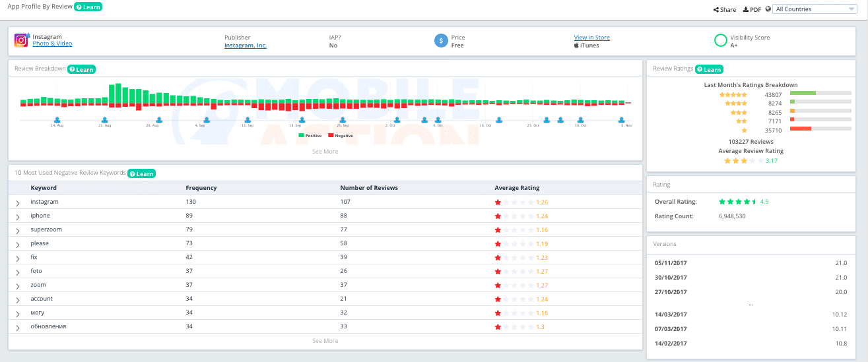Click the blue dollar Price icon

441,41
